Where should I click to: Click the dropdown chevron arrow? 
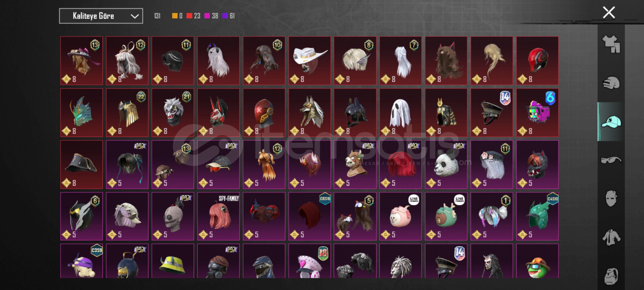click(x=134, y=16)
